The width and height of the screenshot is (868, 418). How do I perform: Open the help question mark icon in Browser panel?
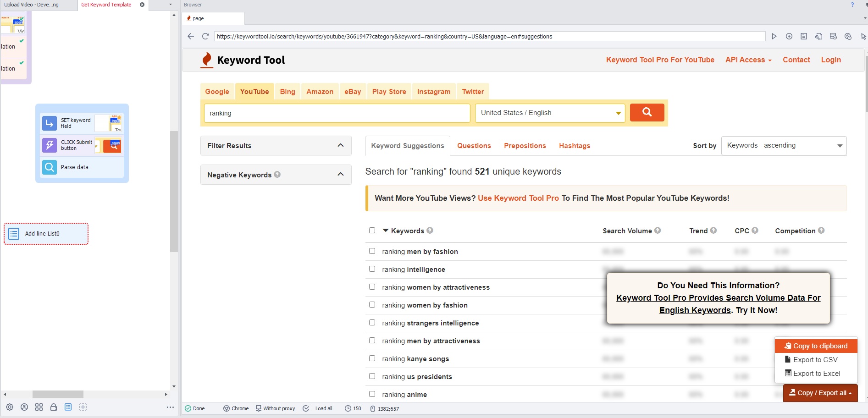click(x=852, y=5)
